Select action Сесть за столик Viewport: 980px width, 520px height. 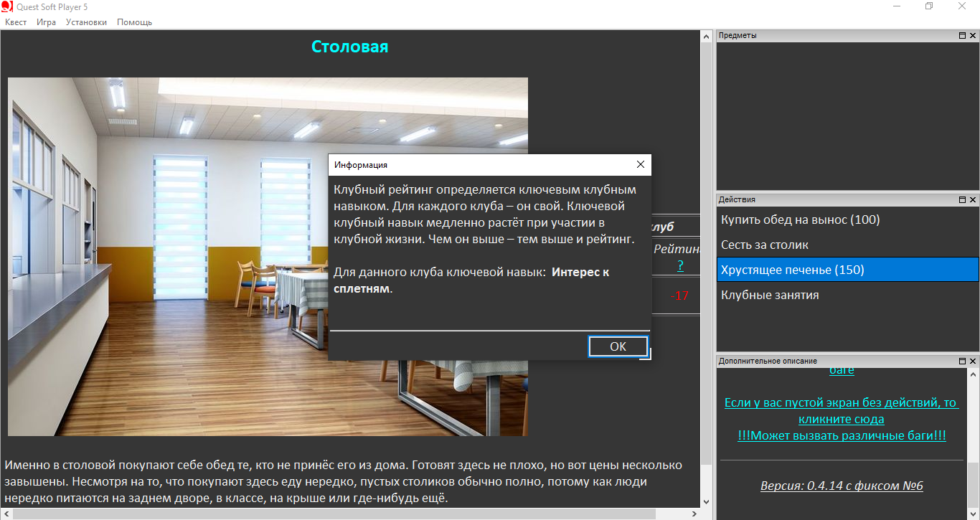tap(765, 245)
